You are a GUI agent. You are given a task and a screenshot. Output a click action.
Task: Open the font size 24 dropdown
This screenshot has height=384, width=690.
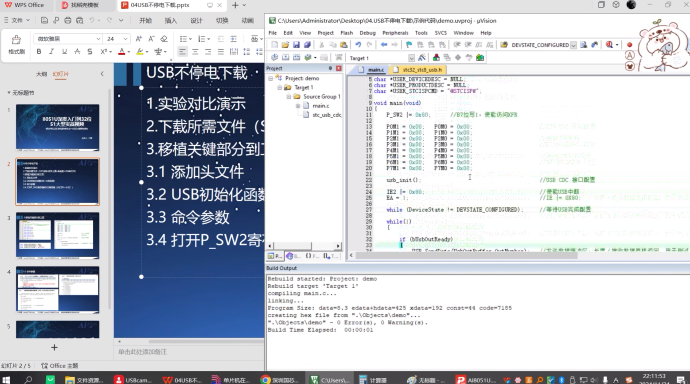pos(125,39)
